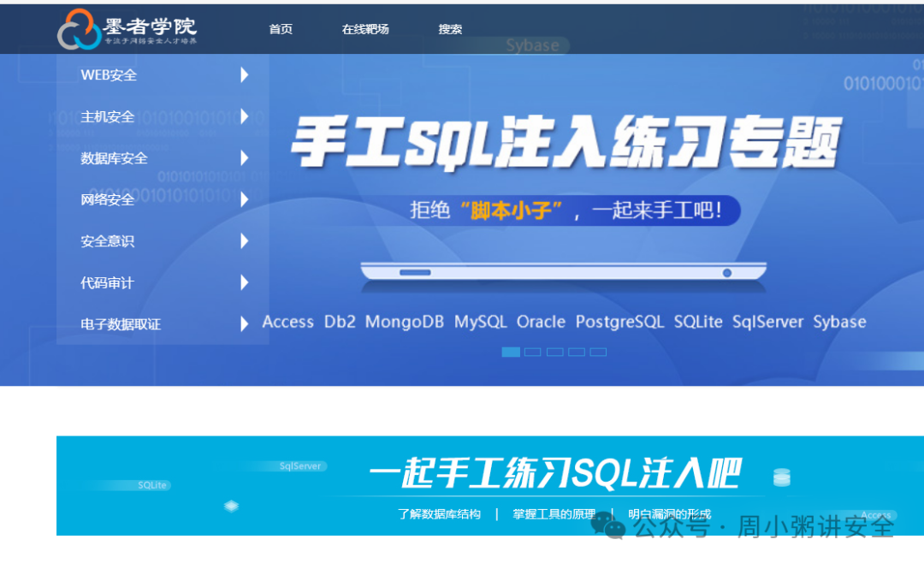Click PostgreSQL in database list
924x563 pixels.
pos(620,322)
